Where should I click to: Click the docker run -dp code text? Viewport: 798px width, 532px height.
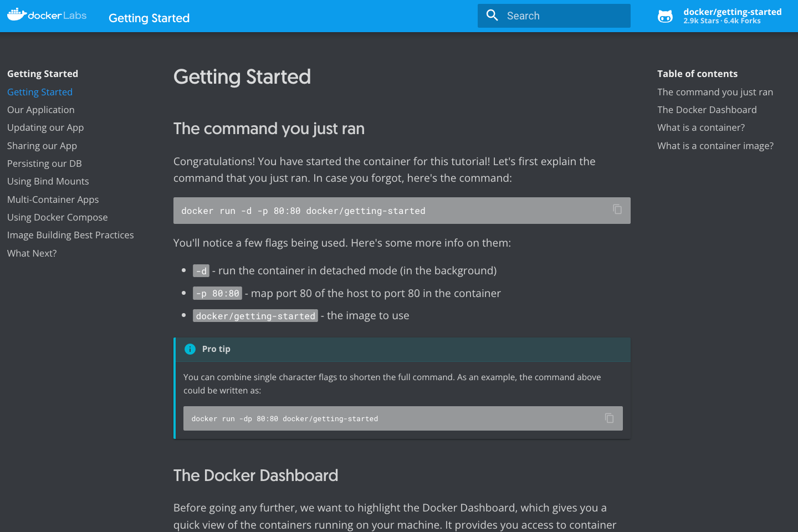point(285,419)
